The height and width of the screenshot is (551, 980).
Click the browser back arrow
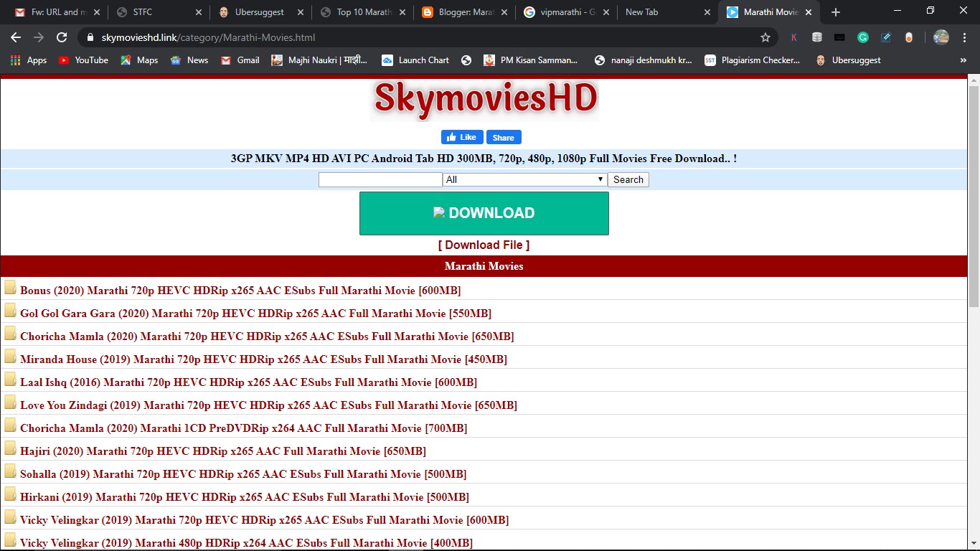16,37
